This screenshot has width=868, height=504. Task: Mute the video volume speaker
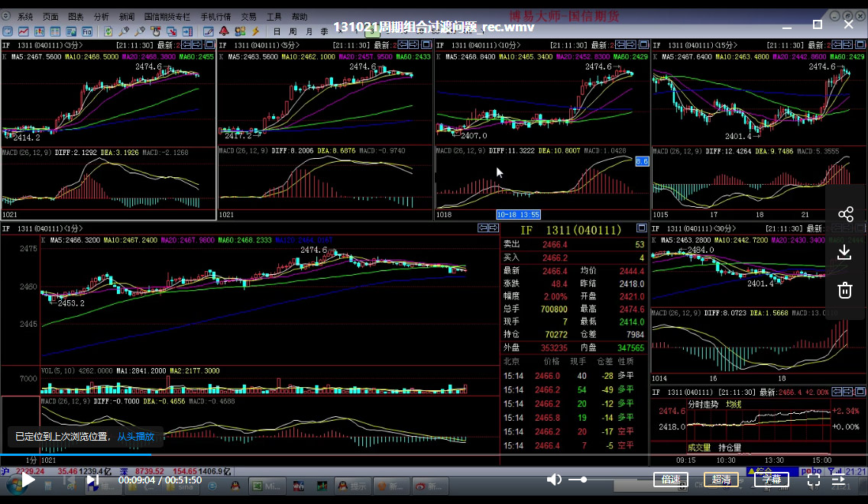[553, 480]
